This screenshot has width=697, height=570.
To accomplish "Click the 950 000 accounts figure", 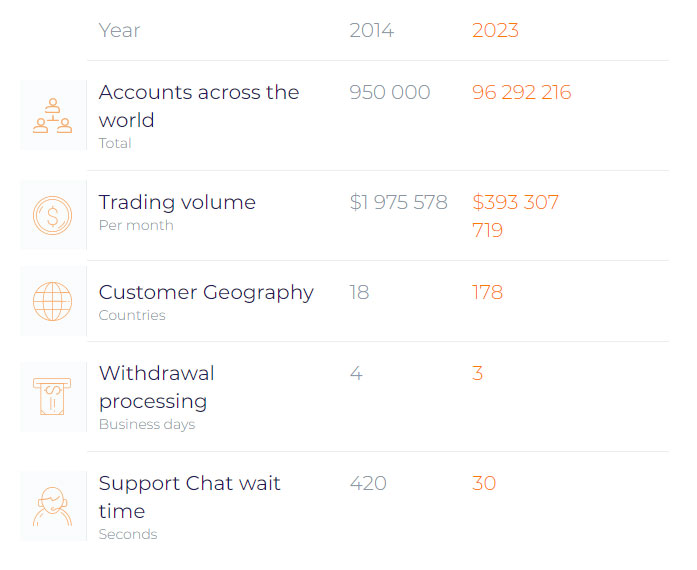I will pyautogui.click(x=390, y=92).
